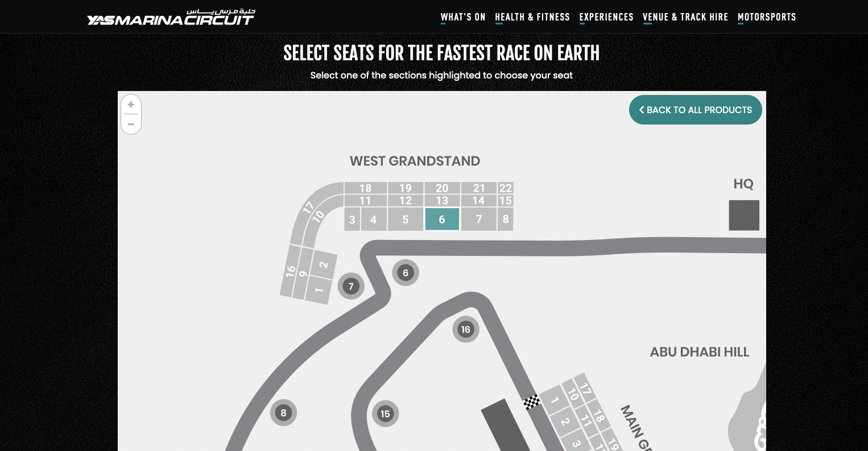Open the Experiences menu item
Image resolution: width=868 pixels, height=451 pixels.
606,17
